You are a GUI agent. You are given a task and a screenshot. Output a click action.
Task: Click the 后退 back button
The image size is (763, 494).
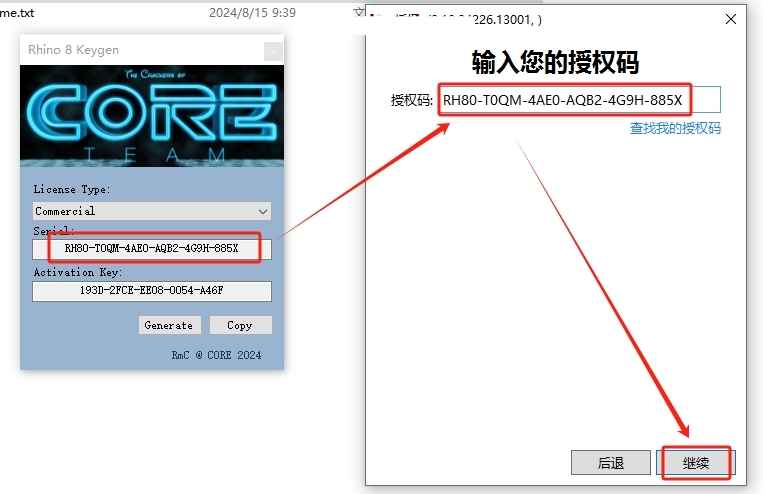611,462
